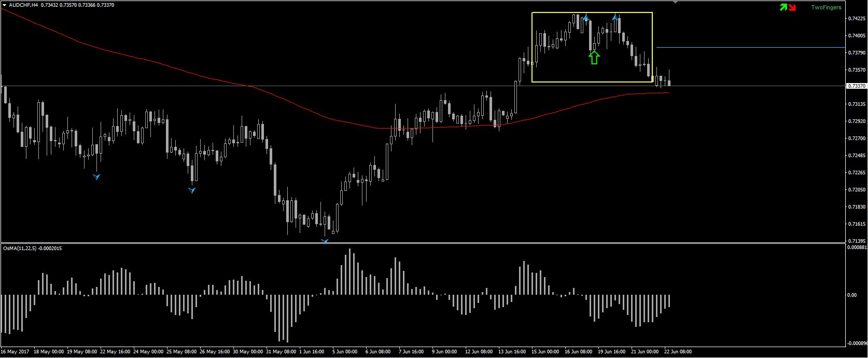Select blue fractal arrow above 16 Jun high

pyautogui.click(x=586, y=18)
